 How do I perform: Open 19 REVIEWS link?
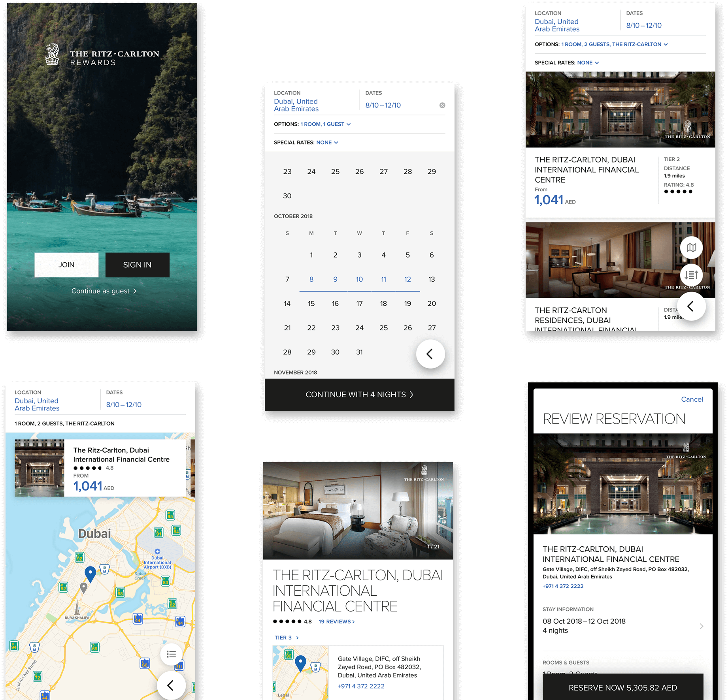point(337,621)
